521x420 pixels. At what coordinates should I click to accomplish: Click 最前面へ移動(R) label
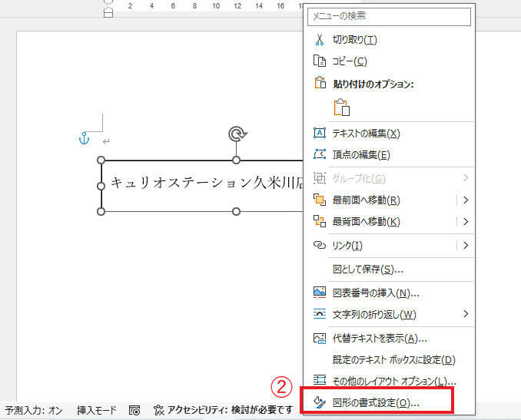click(x=367, y=200)
